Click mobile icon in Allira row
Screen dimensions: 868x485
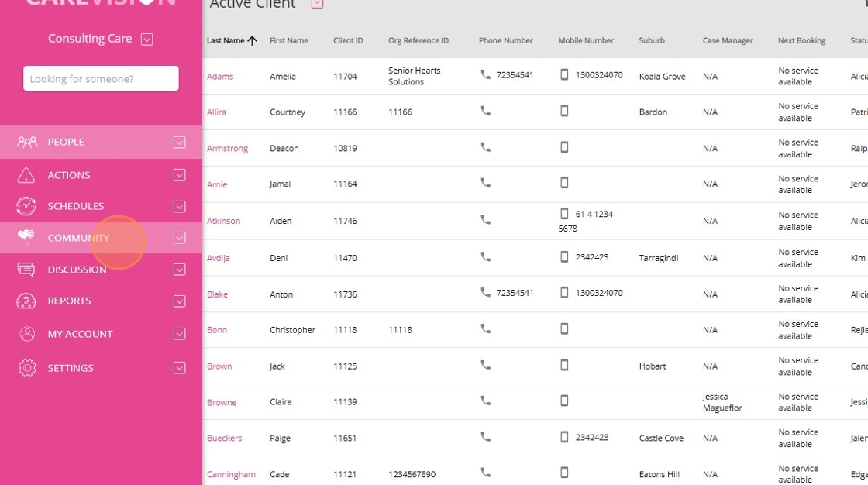(x=564, y=111)
